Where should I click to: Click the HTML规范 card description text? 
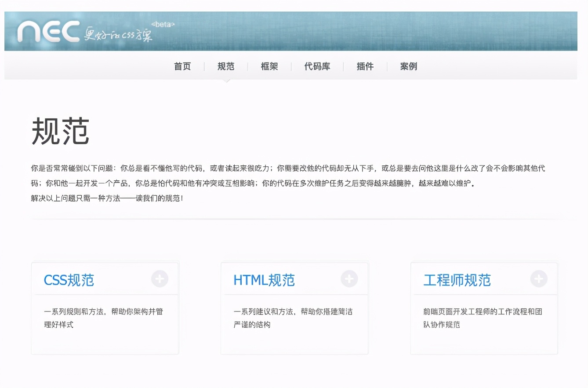coord(293,318)
